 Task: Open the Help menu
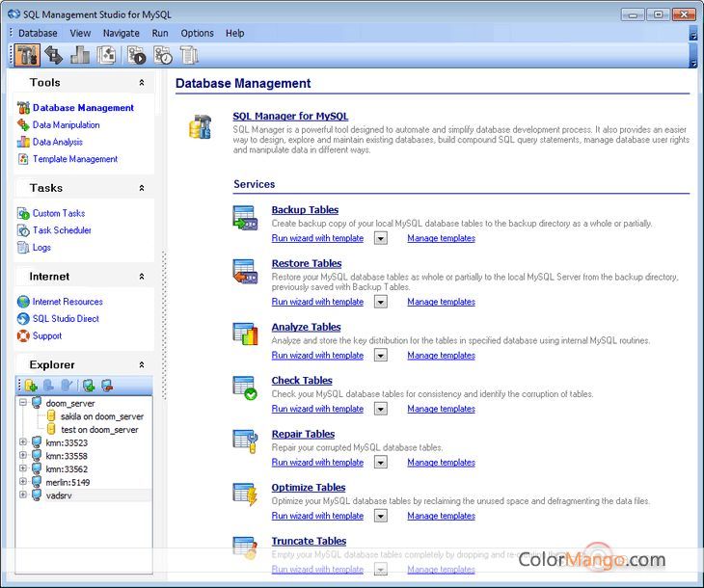pos(234,33)
